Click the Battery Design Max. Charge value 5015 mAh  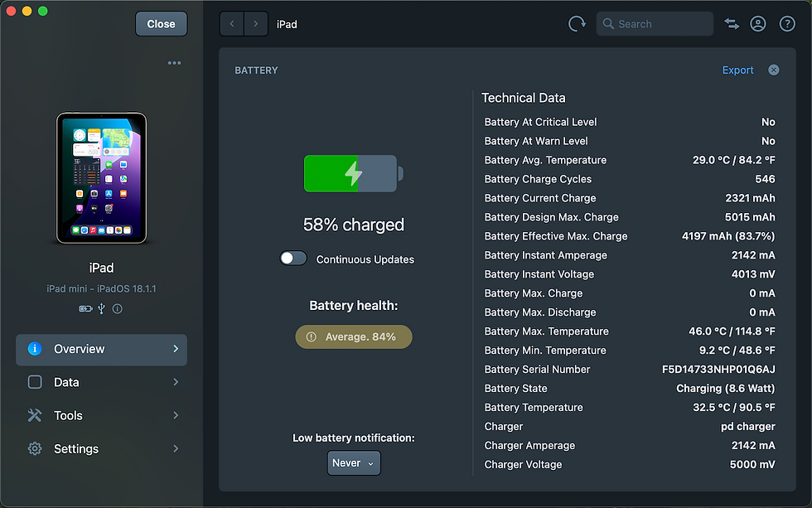pyautogui.click(x=750, y=217)
